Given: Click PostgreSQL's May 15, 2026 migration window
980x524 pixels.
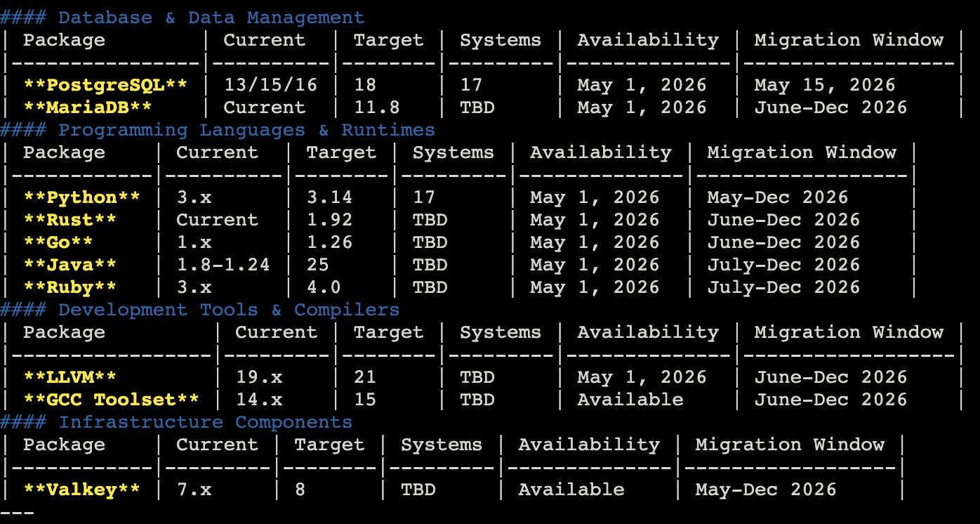Looking at the screenshot, I should coord(825,85).
